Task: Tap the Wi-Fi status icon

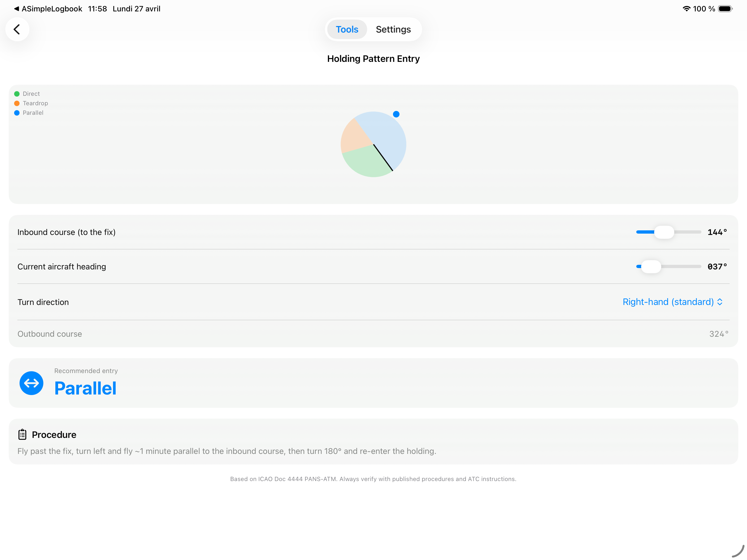Action: 686,9
